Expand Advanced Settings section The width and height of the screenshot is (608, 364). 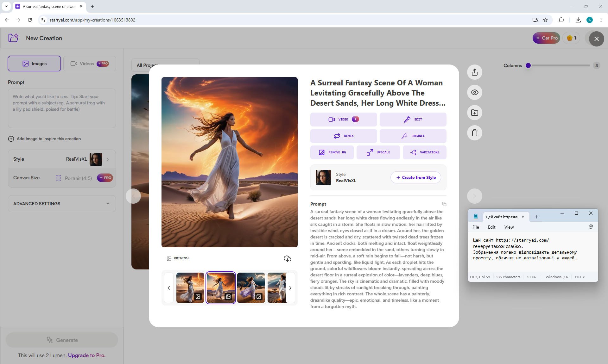62,204
